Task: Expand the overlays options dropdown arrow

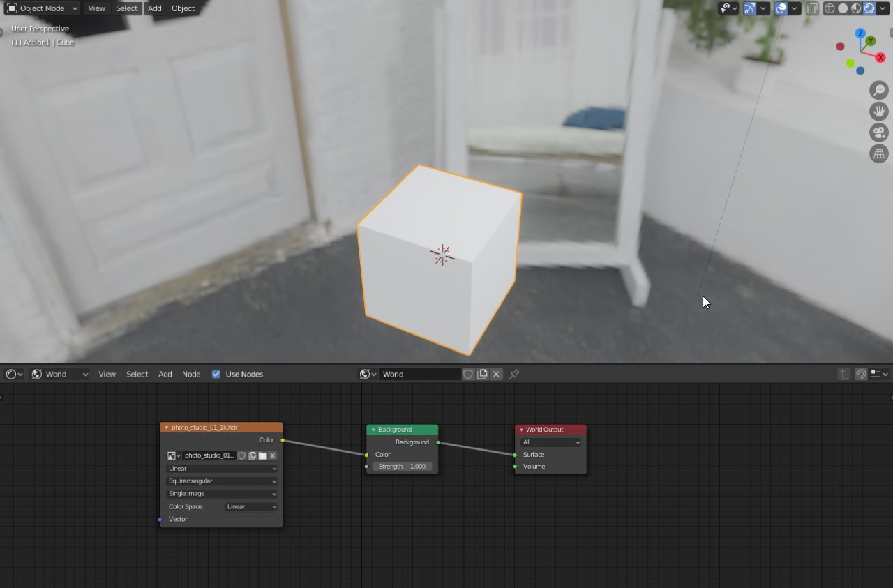Action: click(795, 8)
